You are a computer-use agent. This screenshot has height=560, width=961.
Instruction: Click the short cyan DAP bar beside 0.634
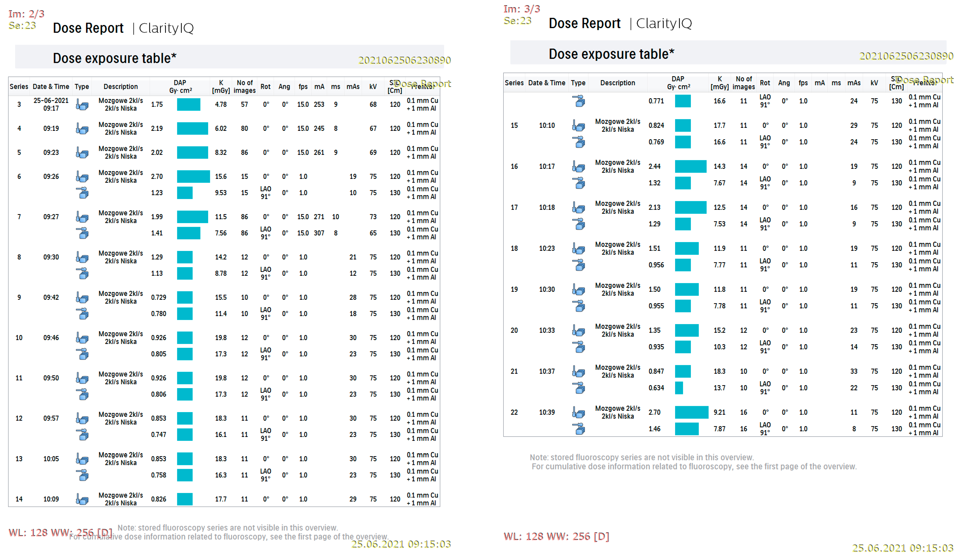(679, 388)
